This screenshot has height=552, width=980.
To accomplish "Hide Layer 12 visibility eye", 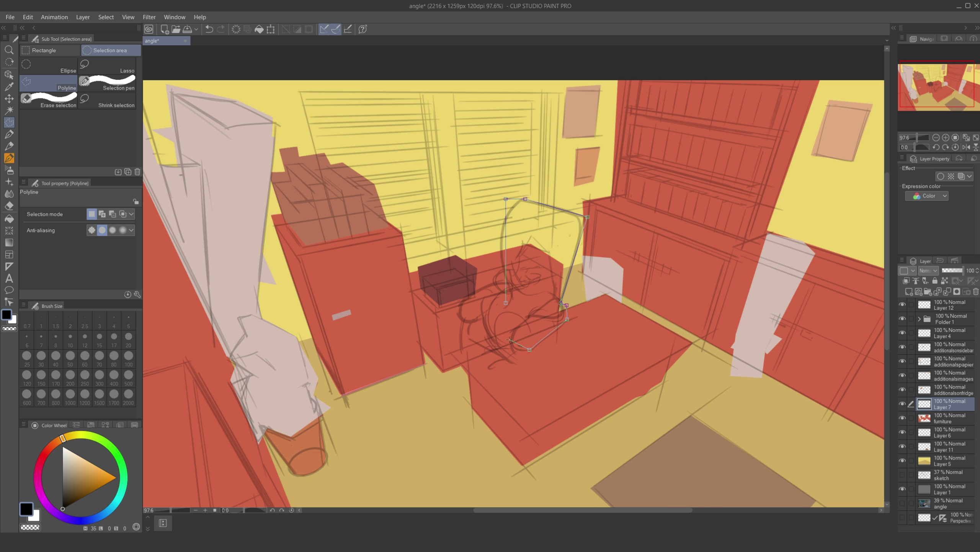I will [902, 305].
